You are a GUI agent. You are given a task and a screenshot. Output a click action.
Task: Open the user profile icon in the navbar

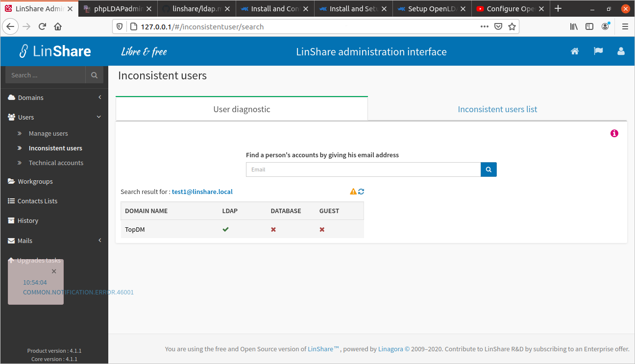tap(621, 51)
